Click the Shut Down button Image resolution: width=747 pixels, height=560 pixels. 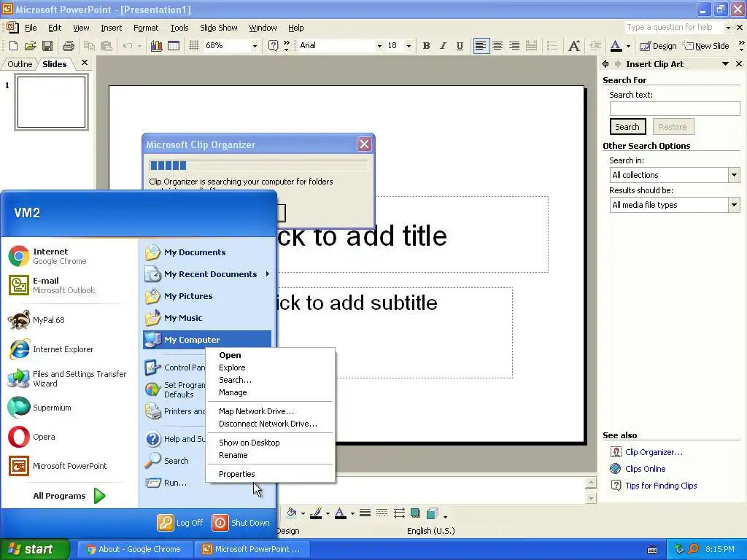pos(241,522)
